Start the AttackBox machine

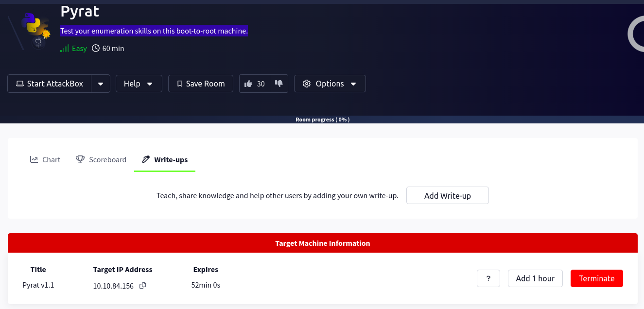[x=50, y=84]
